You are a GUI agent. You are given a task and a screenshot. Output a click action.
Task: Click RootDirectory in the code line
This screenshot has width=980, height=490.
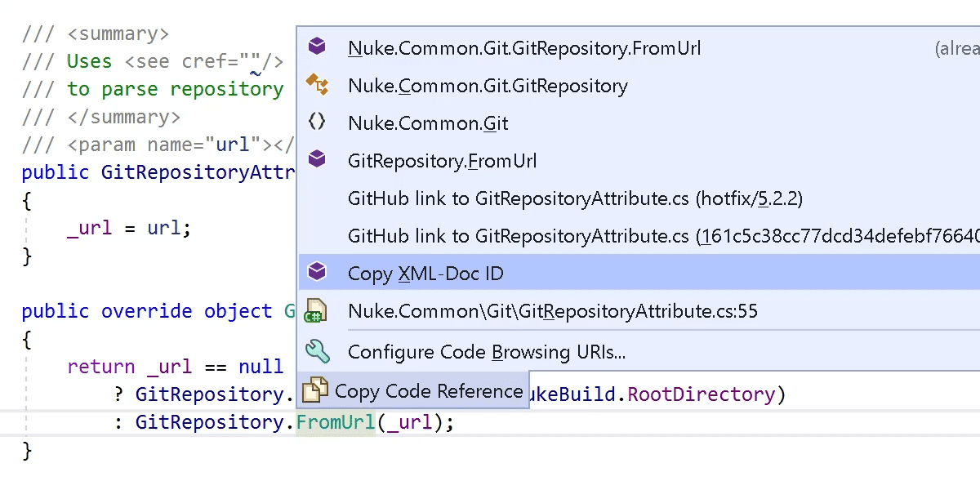click(700, 394)
